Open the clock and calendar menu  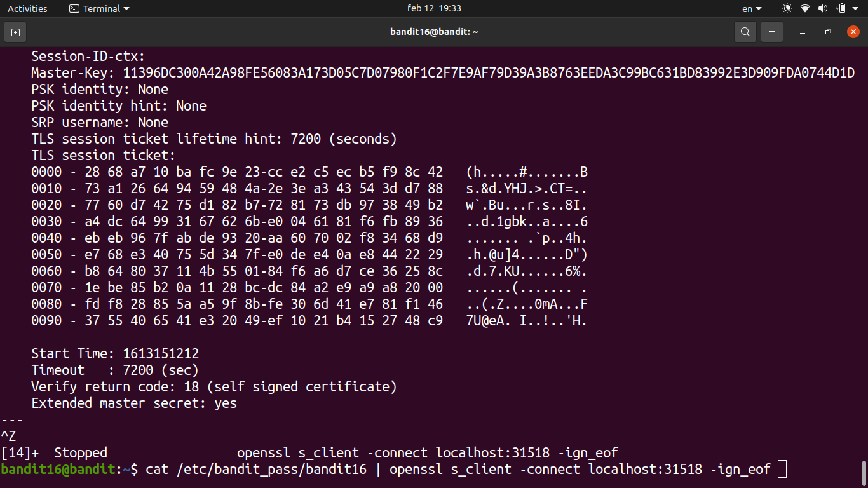434,9
